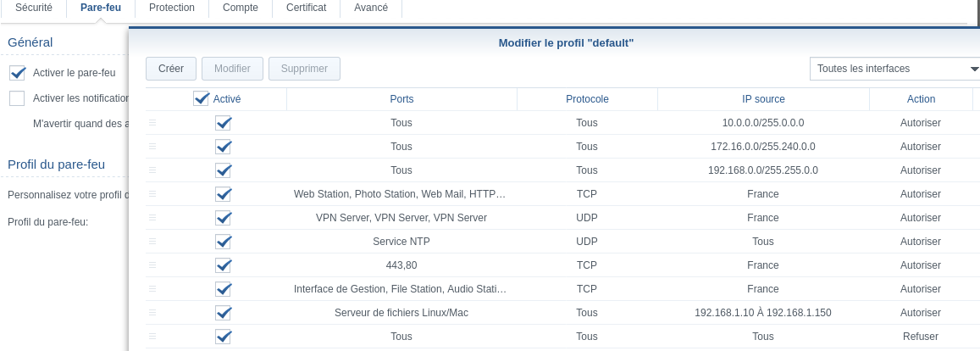Image resolution: width=980 pixels, height=351 pixels.
Task: Go to the Avancé tab
Action: click(x=371, y=8)
